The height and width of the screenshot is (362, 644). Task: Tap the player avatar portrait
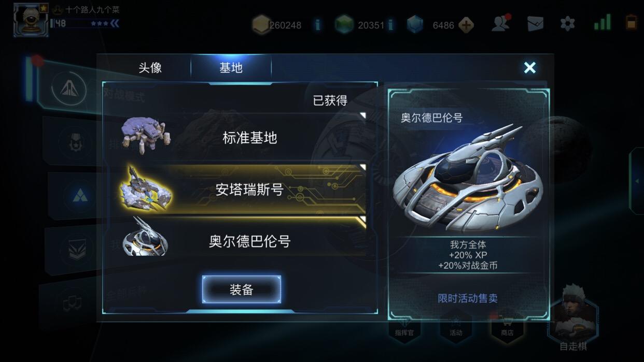tap(31, 20)
